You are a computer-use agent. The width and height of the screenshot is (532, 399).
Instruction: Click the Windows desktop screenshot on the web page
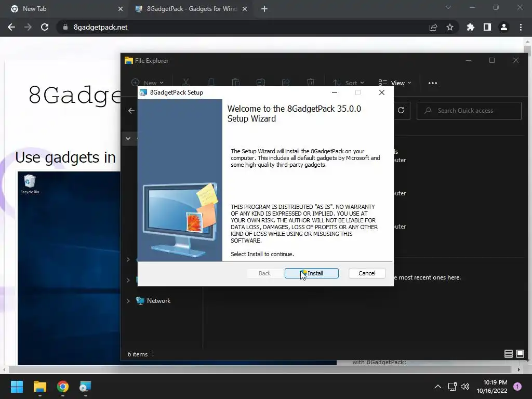69,268
